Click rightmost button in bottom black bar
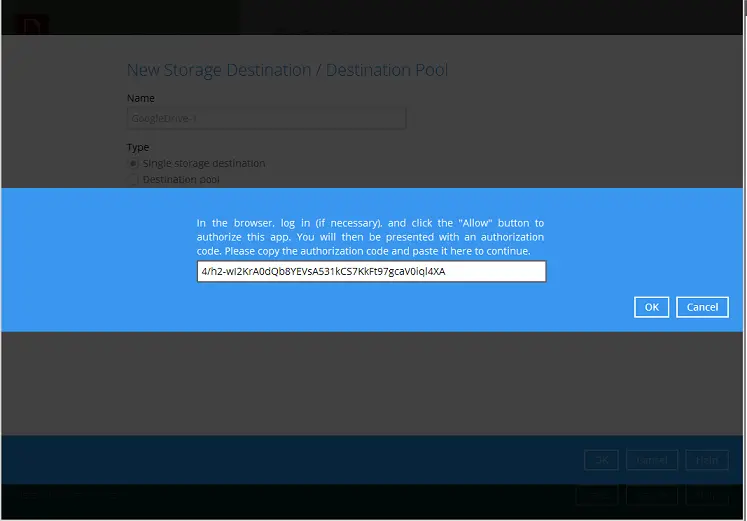Image resolution: width=747 pixels, height=521 pixels. click(706, 495)
